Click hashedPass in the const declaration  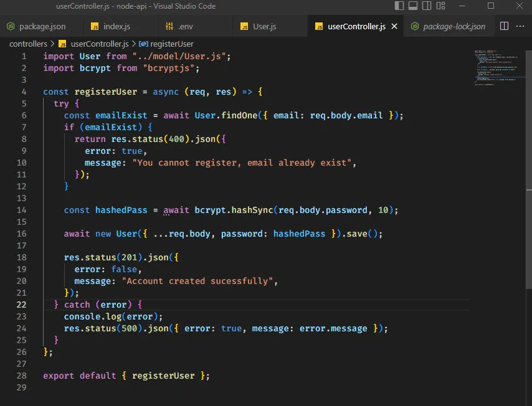(121, 210)
